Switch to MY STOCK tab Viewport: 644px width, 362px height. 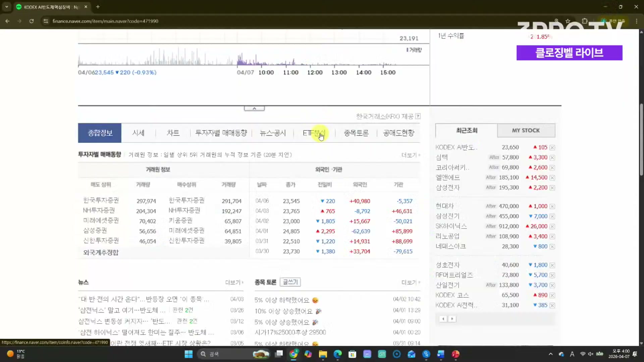pyautogui.click(x=526, y=130)
